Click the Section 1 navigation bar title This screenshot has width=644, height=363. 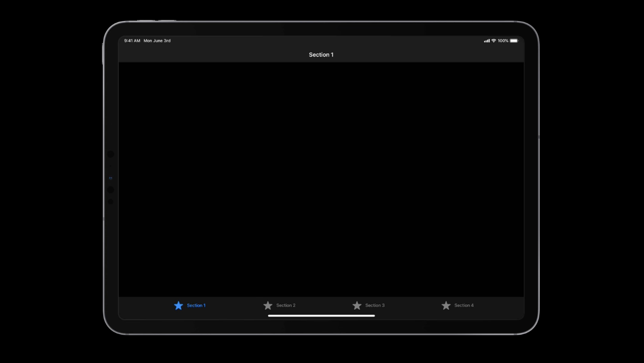[321, 55]
